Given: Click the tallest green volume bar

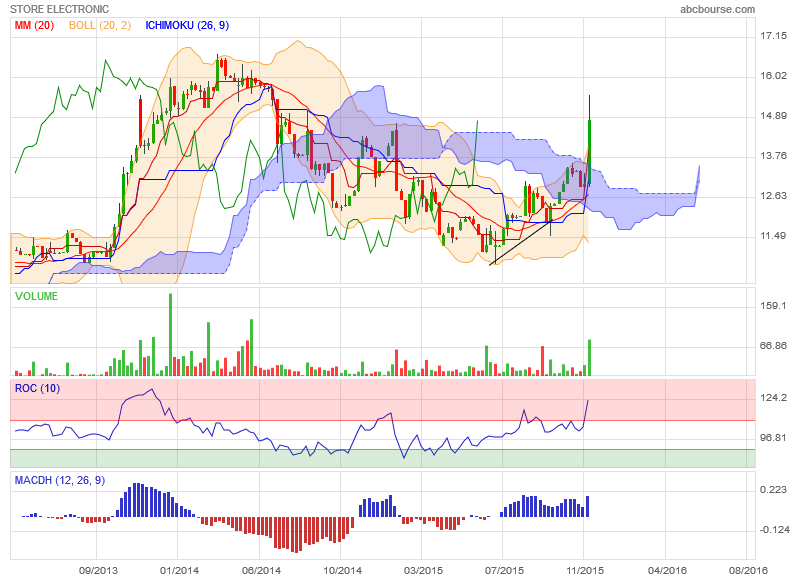Looking at the screenshot, I should pyautogui.click(x=170, y=335).
